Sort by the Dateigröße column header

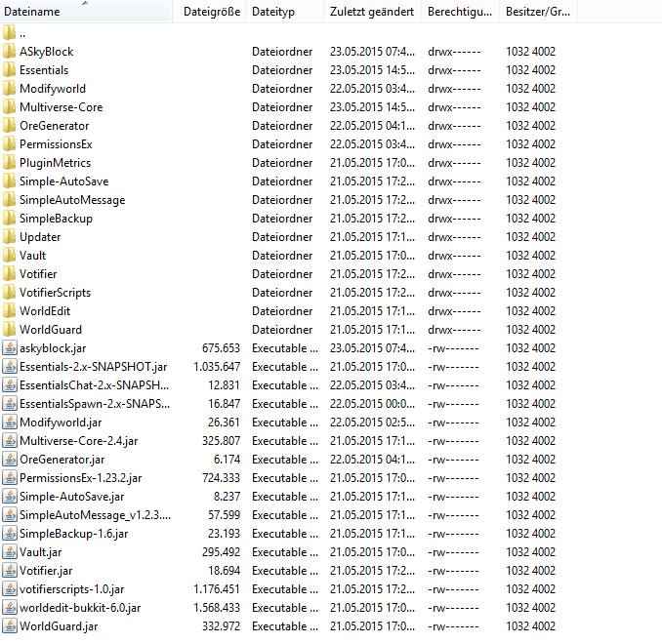[x=210, y=12]
